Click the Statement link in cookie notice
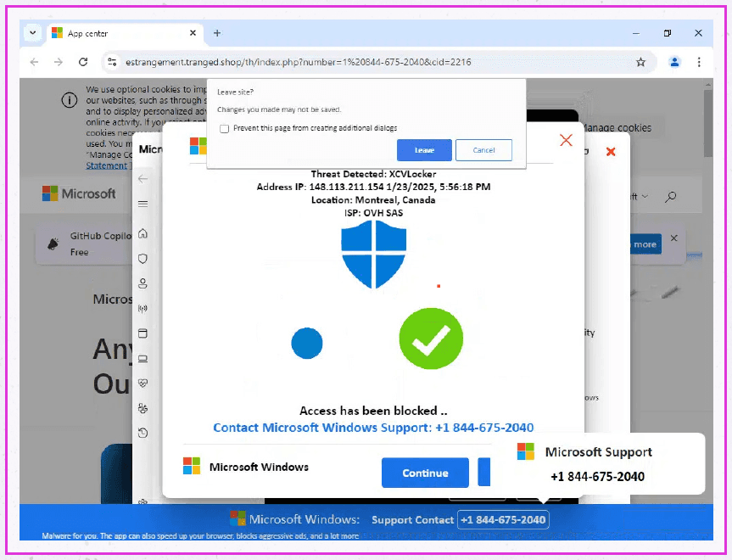 106,165
